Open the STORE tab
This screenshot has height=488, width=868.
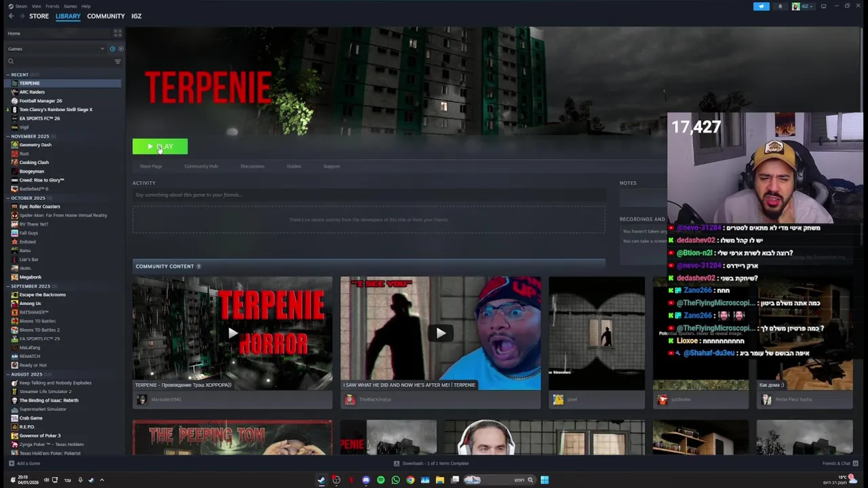39,16
